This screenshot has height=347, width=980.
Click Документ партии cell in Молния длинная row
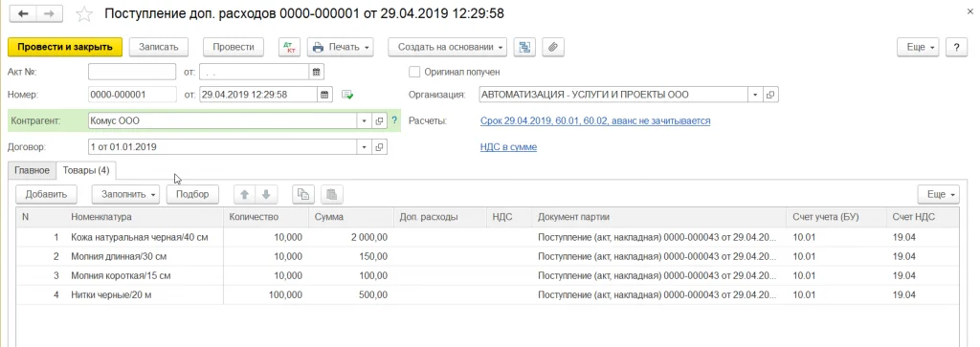pyautogui.click(x=659, y=256)
